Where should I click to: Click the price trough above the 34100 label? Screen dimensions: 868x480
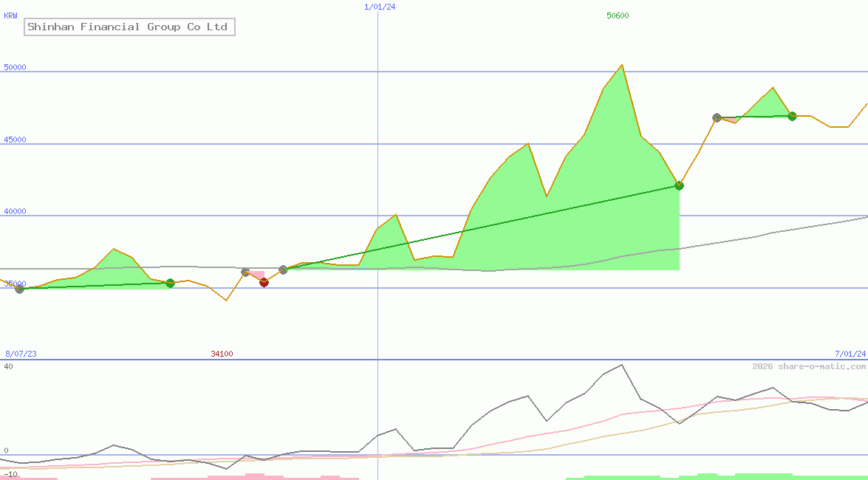pyautogui.click(x=226, y=301)
